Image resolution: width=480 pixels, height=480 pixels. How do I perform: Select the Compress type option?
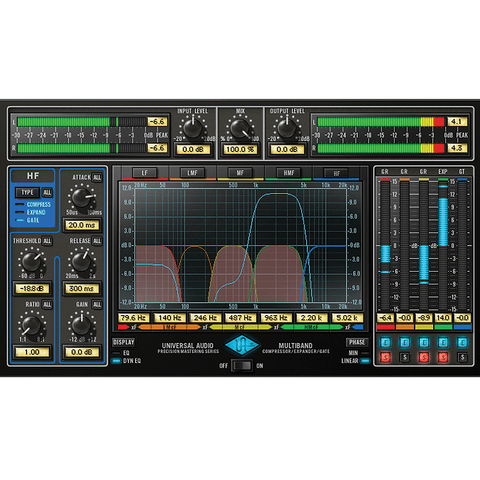click(x=33, y=204)
